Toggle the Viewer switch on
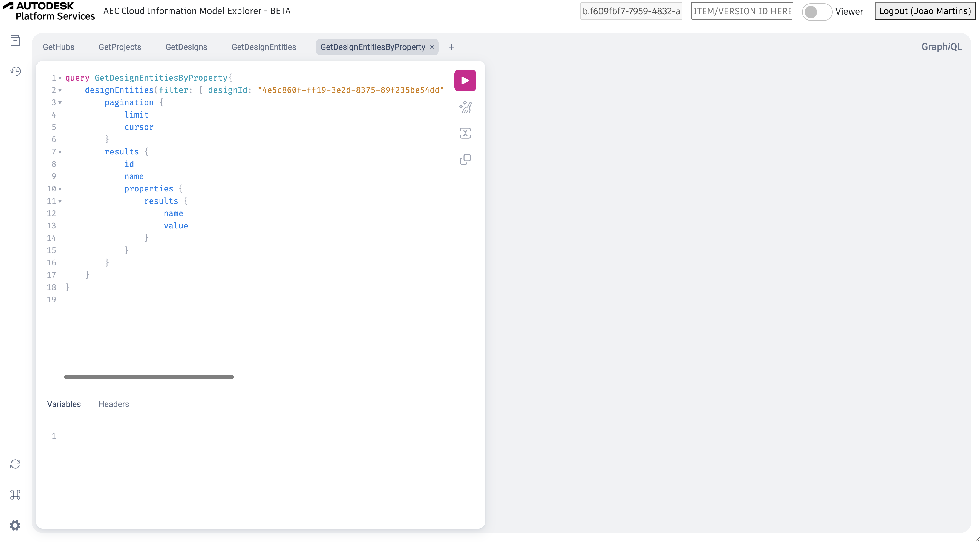Screen dimensions: 980x544 point(816,12)
